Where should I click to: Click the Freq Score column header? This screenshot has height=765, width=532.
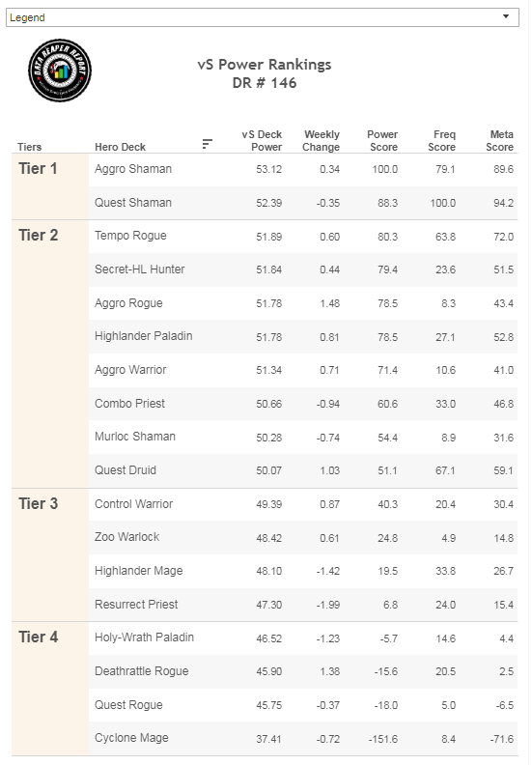442,140
